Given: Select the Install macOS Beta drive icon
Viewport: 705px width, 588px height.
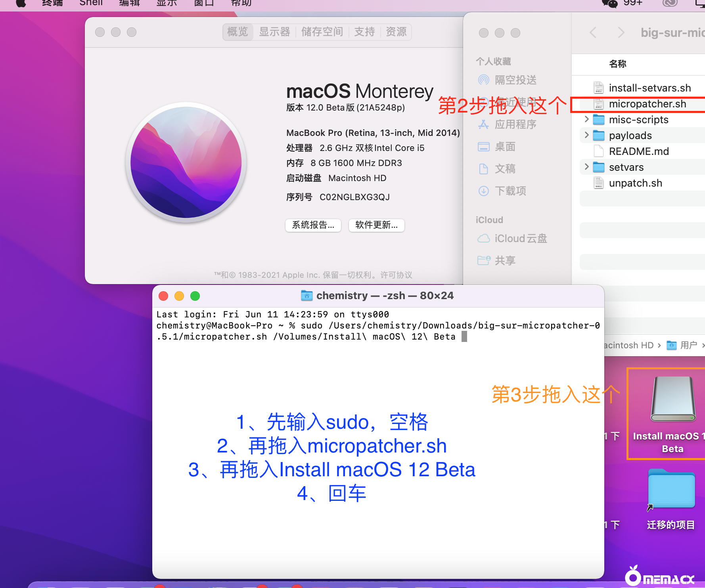Looking at the screenshot, I should (672, 400).
